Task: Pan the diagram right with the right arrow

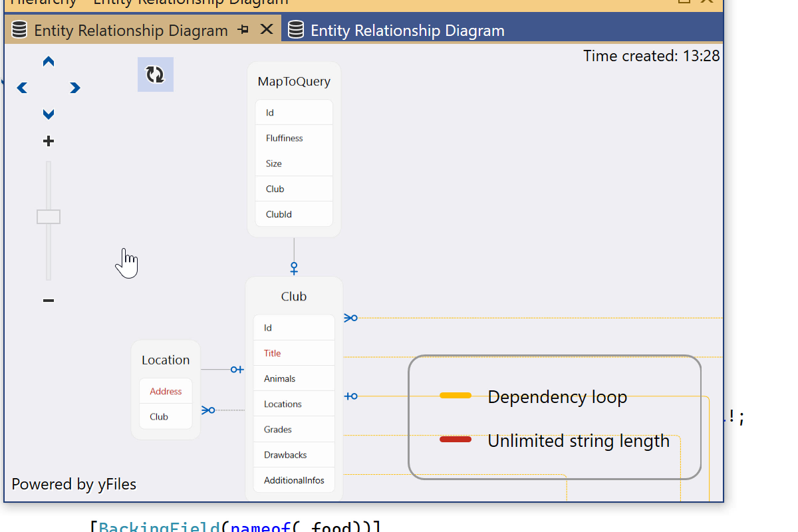Action: pyautogui.click(x=75, y=88)
